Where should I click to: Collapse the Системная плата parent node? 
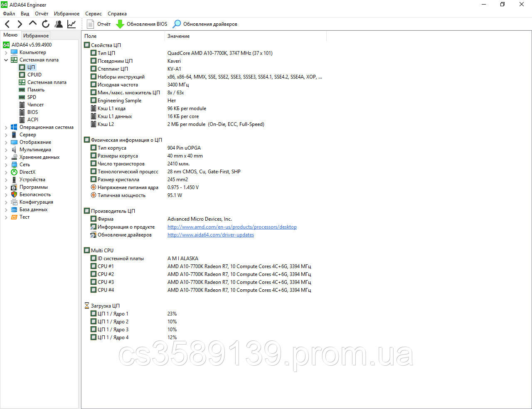click(x=6, y=60)
